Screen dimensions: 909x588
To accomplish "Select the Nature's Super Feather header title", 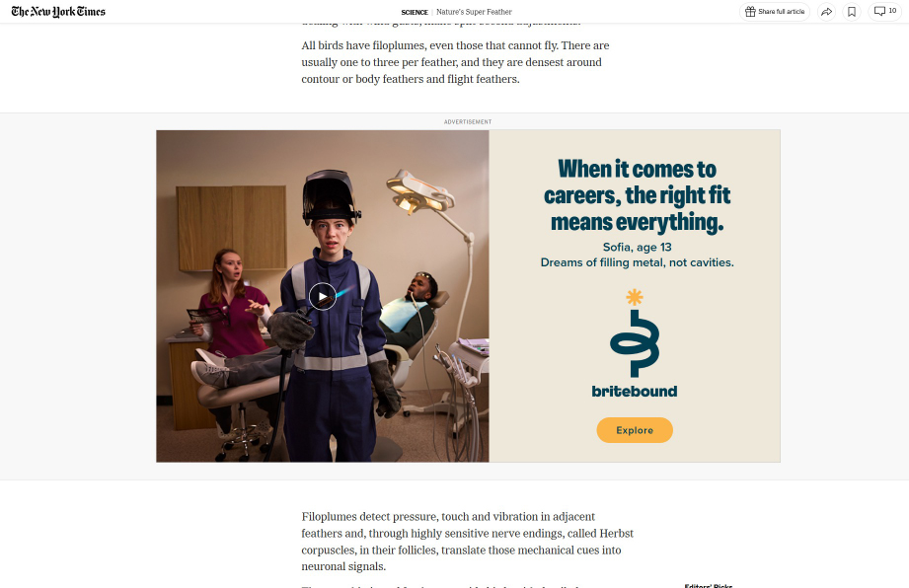I will click(x=474, y=12).
